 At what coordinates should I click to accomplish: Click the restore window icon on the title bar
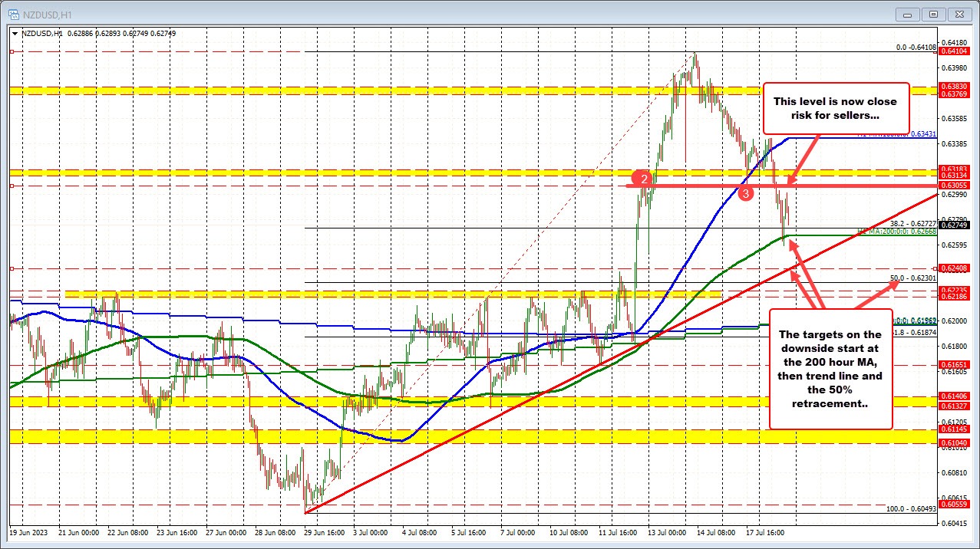click(x=932, y=14)
